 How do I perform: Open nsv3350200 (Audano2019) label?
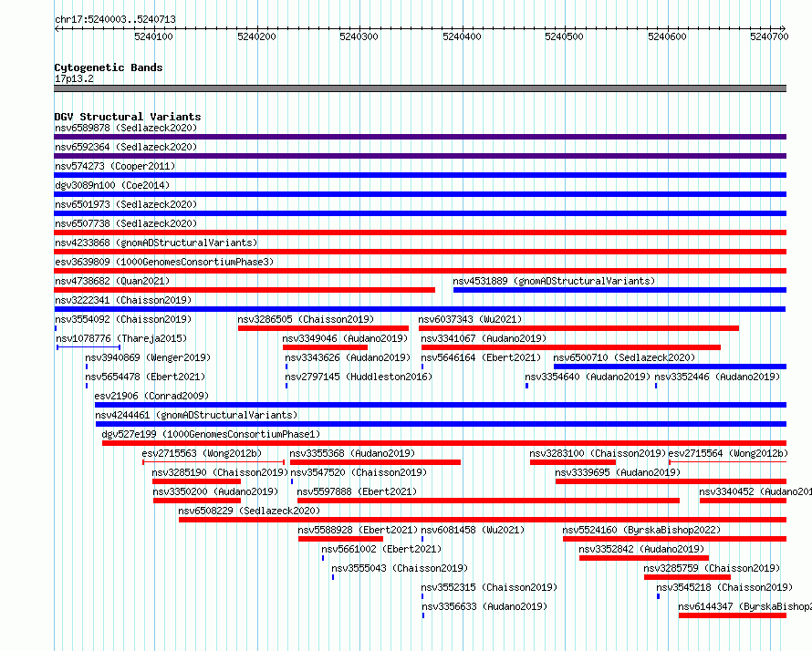click(215, 491)
